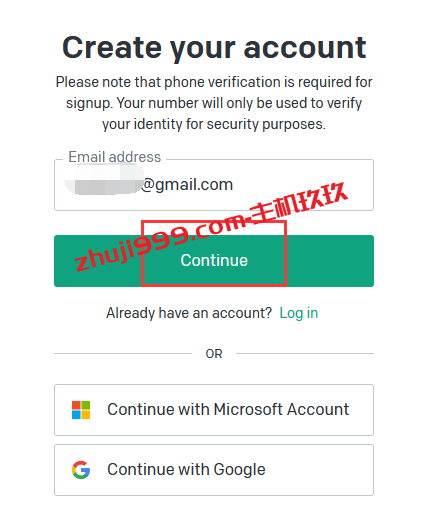Viewport: 432px width, 530px height.
Task: Click the OR divider label
Action: [214, 354]
